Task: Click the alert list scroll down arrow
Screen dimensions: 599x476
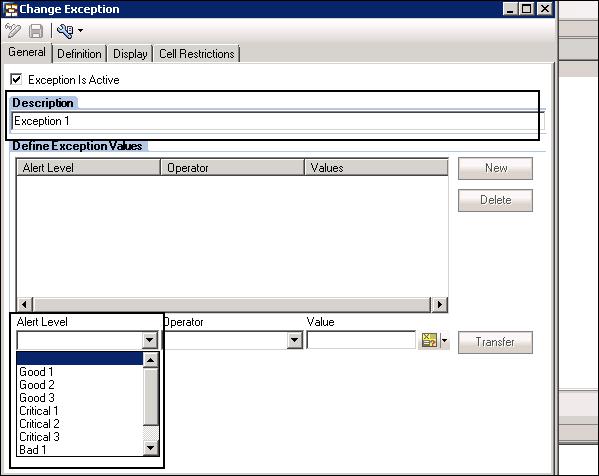Action: point(151,448)
